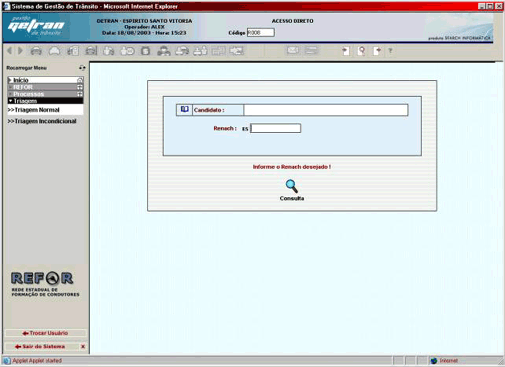Focus the Candidato text field
Image resolution: width=505 pixels, height=367 pixels.
coord(326,110)
